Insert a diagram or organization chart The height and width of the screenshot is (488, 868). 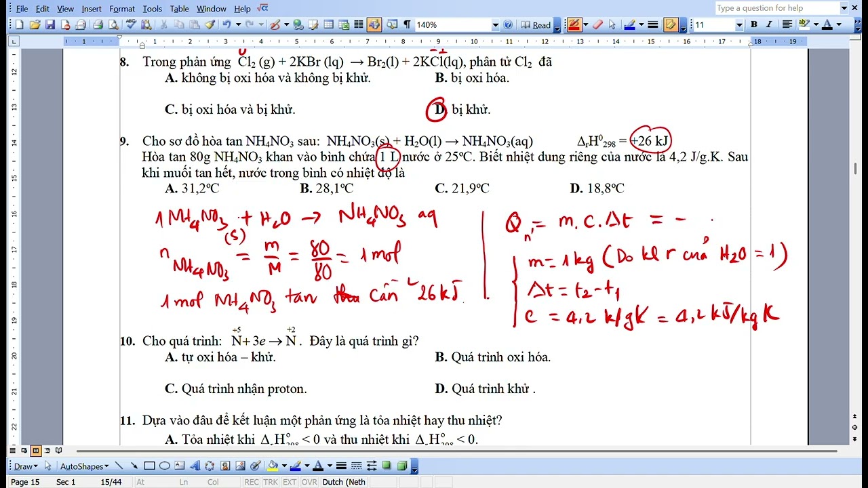click(x=210, y=466)
